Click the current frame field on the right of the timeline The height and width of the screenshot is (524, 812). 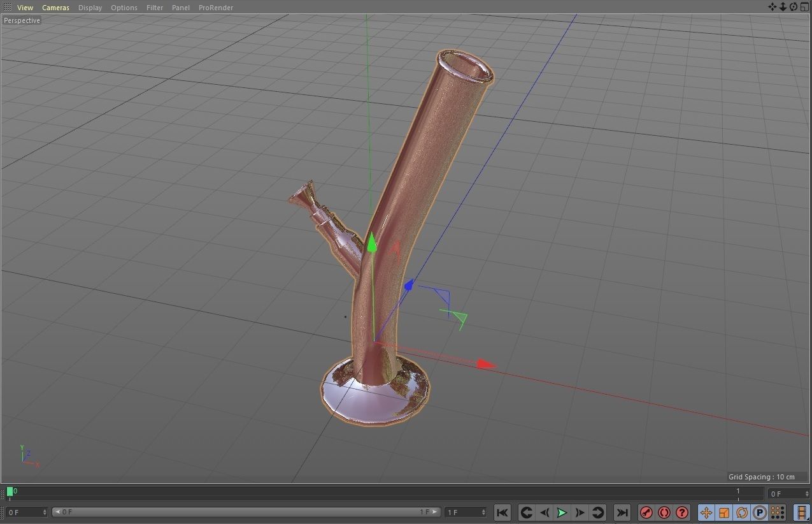tap(788, 493)
